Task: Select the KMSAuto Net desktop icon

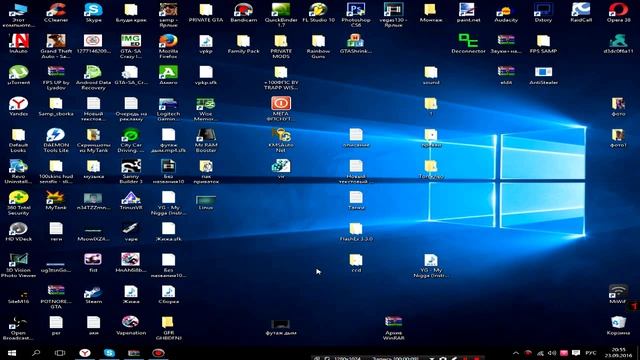Action: point(281,140)
